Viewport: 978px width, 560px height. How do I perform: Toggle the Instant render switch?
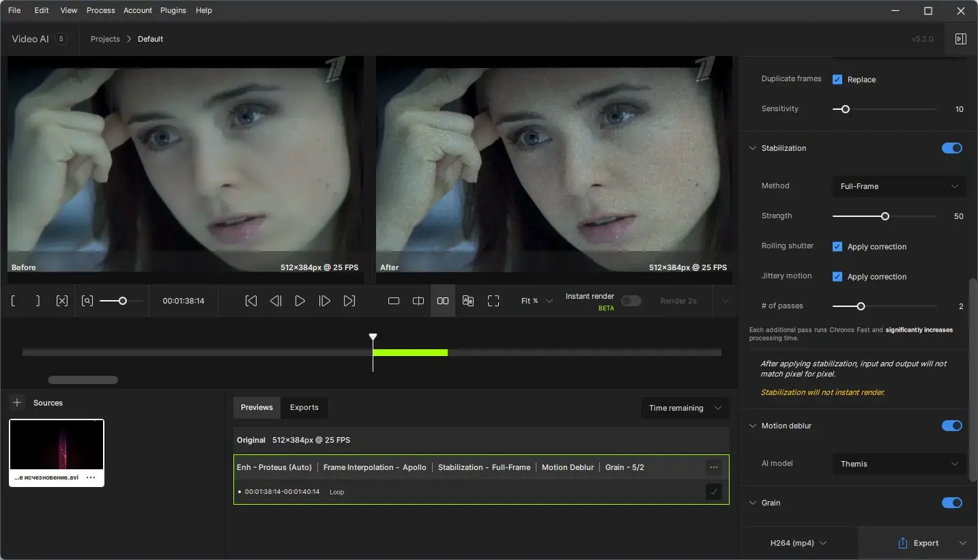[x=631, y=300]
